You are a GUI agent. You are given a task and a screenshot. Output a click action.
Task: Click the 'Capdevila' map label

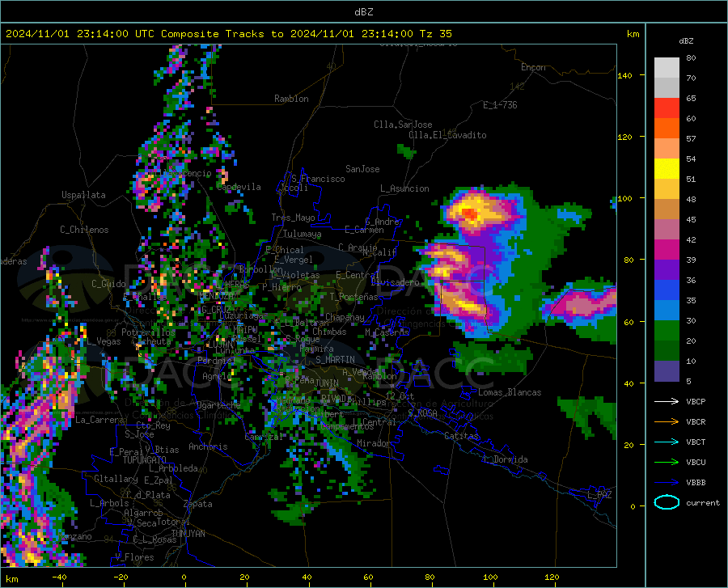239,187
